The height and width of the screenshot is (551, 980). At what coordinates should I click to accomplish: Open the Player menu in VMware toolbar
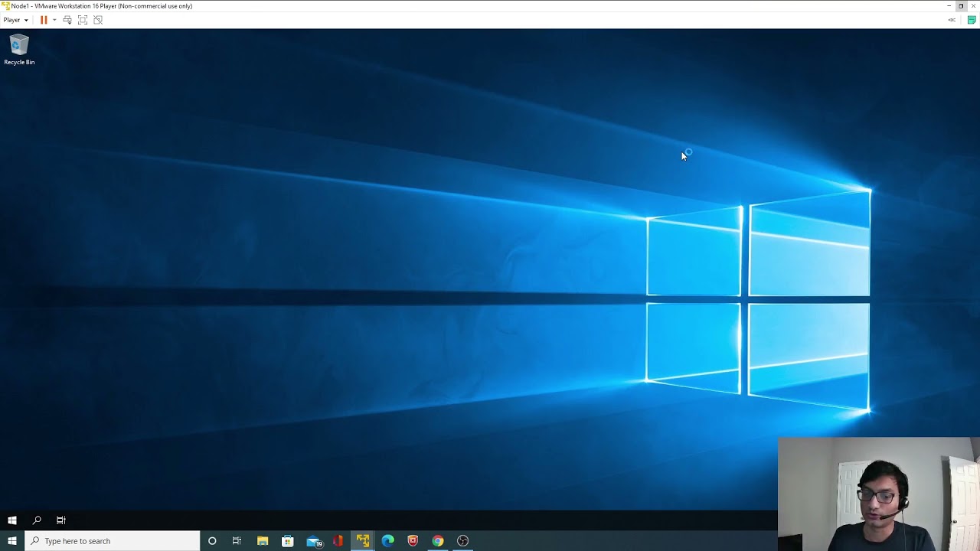[x=15, y=20]
